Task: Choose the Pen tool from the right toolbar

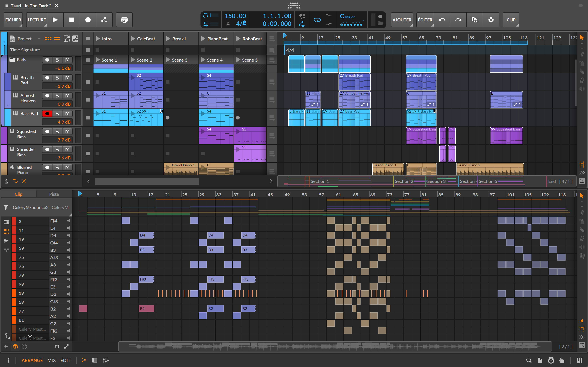Action: coord(582,55)
